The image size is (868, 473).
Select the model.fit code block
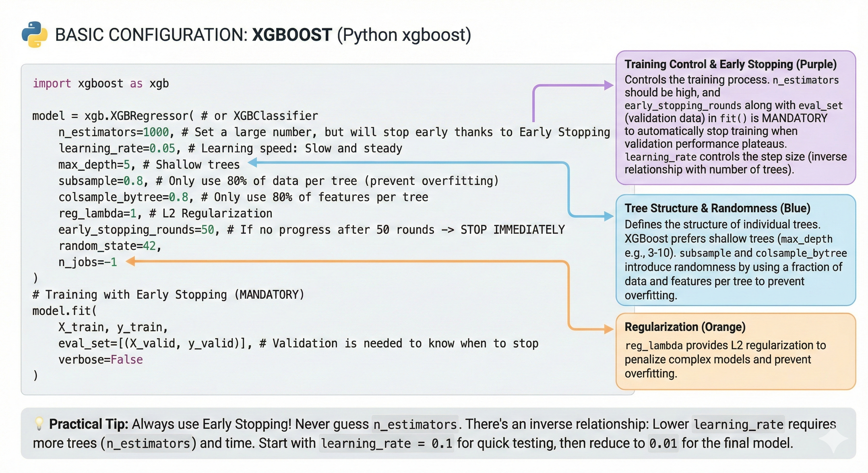(x=64, y=310)
